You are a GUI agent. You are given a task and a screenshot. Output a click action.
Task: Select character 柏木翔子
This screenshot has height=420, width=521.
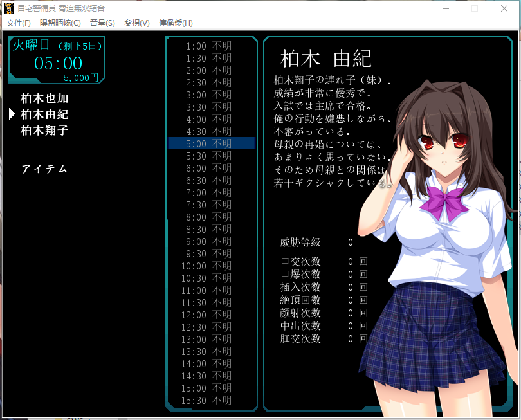tap(44, 131)
